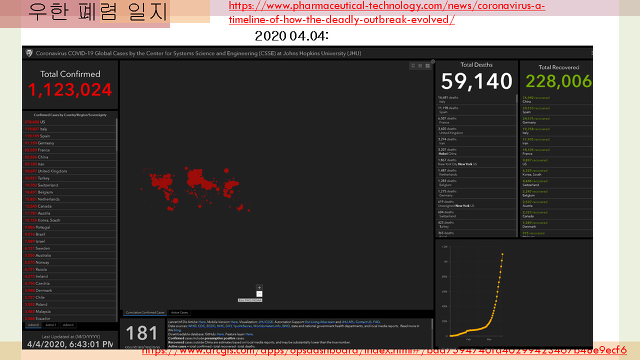The image size is (640, 360).
Task: Select Italy row in confirmed cases list
Action: tap(70, 129)
